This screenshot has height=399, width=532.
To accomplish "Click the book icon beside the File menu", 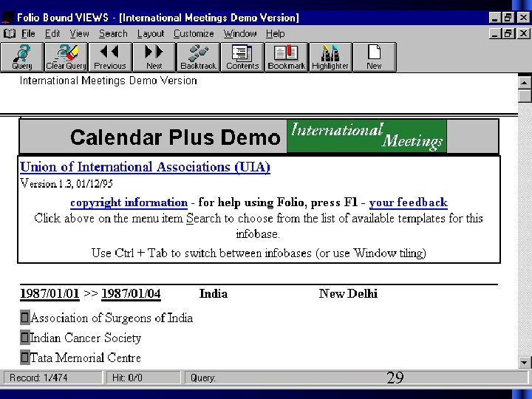I will (9, 33).
